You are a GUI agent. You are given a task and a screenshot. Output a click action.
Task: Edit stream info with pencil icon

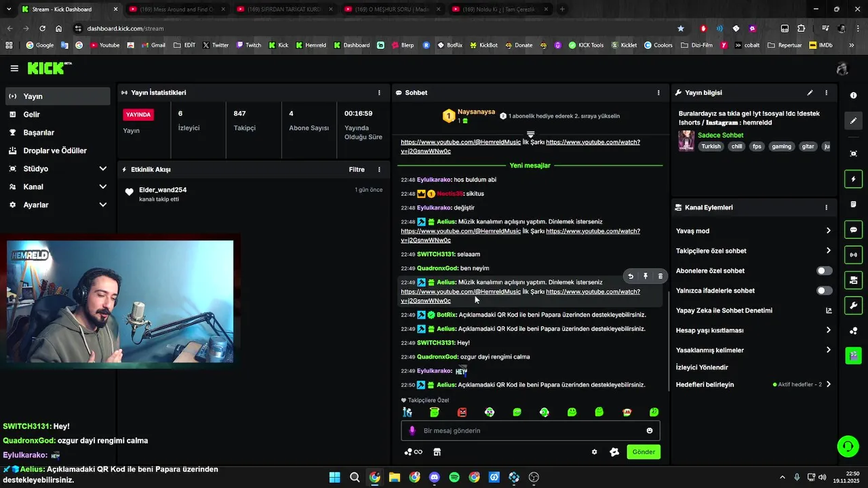tap(810, 93)
